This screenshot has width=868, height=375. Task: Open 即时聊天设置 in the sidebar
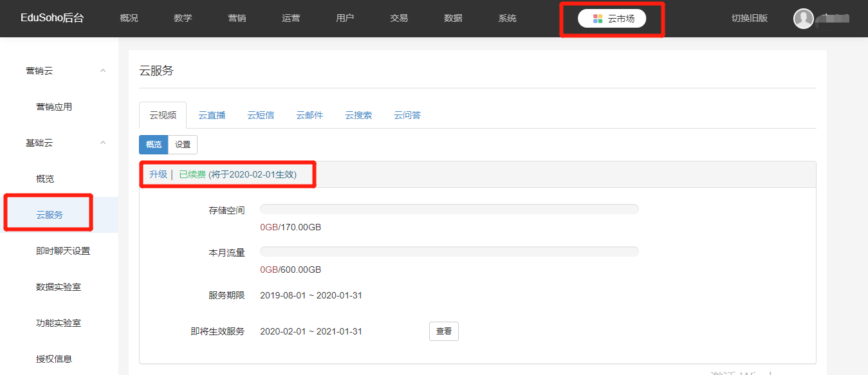pos(63,251)
